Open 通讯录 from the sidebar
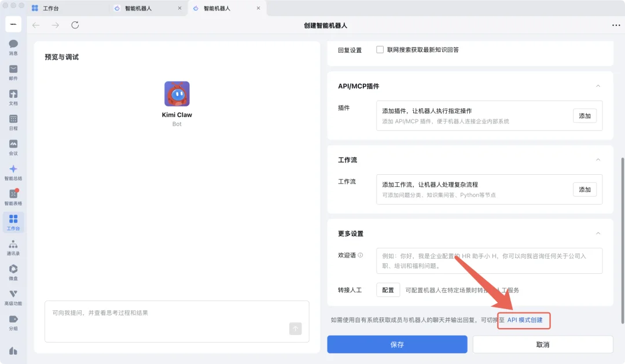Screen dimensions: 625x364 pos(13,245)
